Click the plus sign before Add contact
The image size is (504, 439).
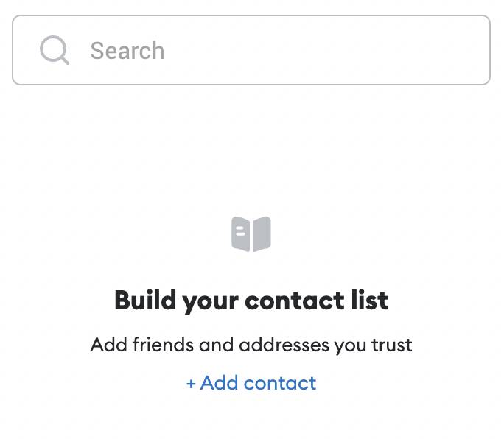(x=191, y=384)
